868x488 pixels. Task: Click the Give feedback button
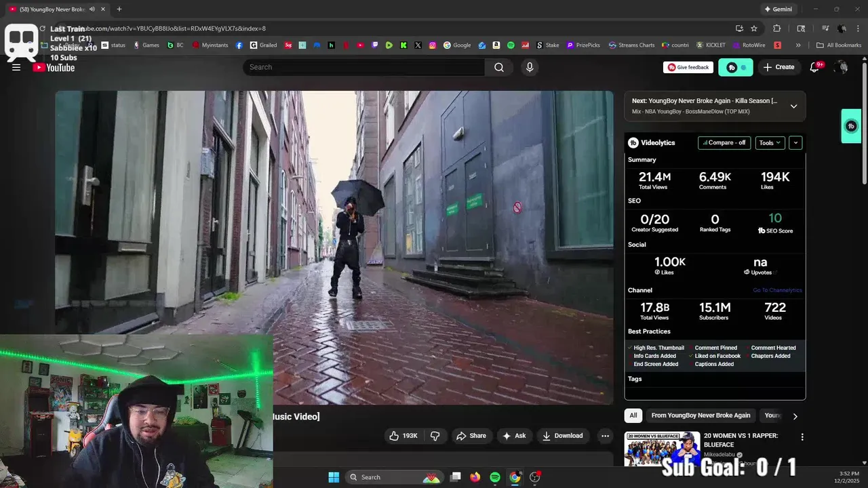coord(688,67)
